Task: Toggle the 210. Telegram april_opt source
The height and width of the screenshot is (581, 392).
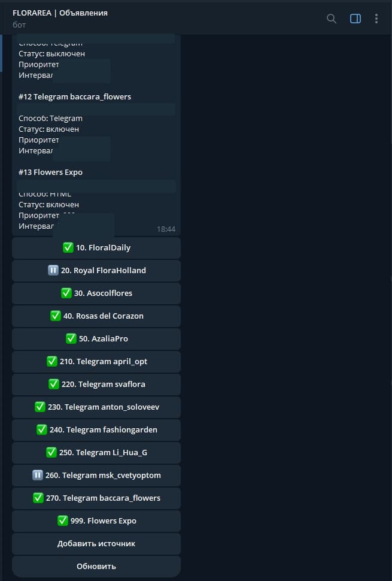Action: [96, 362]
